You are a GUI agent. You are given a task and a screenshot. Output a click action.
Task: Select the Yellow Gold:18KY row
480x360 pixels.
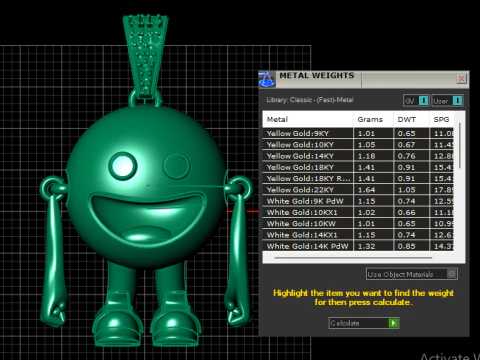[358, 167]
